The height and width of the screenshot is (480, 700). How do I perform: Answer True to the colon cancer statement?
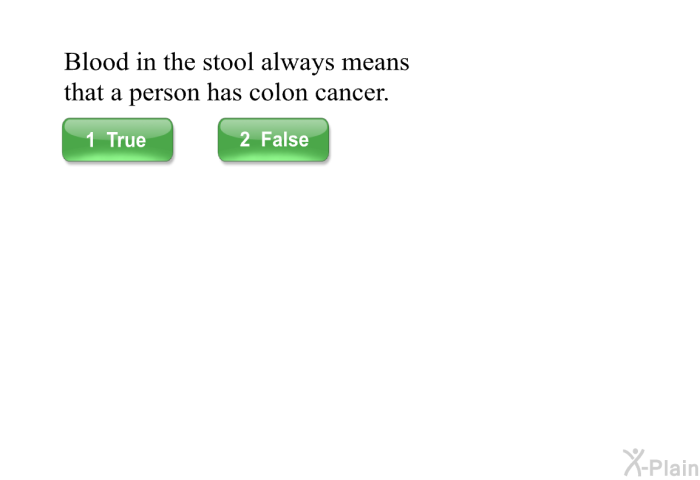[117, 140]
